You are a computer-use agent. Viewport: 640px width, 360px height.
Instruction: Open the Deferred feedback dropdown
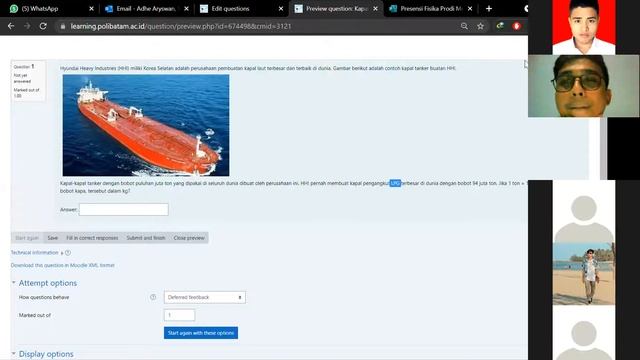click(205, 297)
